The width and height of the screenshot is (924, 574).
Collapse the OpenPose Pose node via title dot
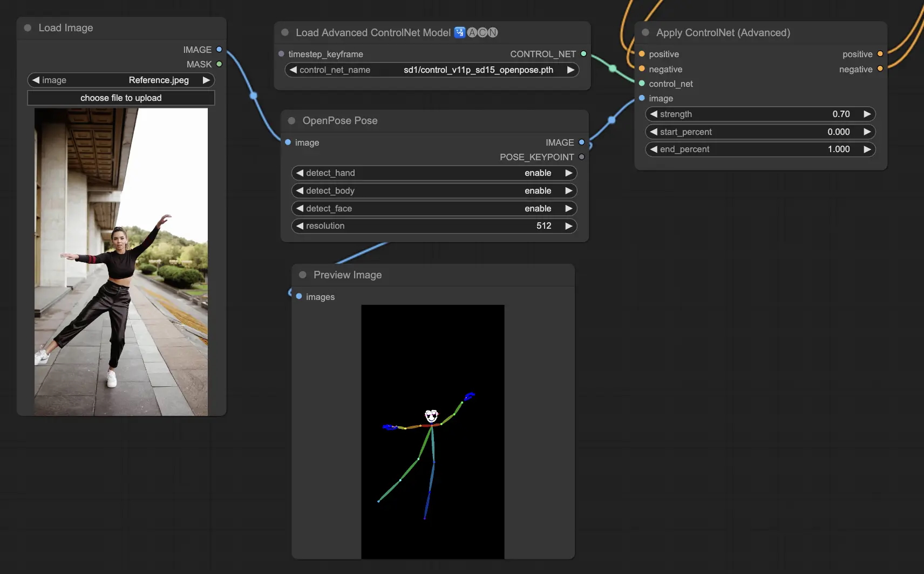(291, 121)
